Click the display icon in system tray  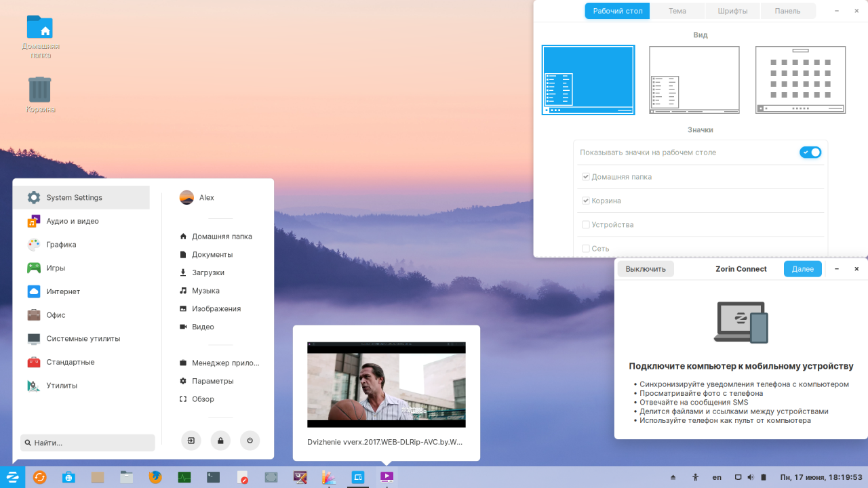pos(738,477)
